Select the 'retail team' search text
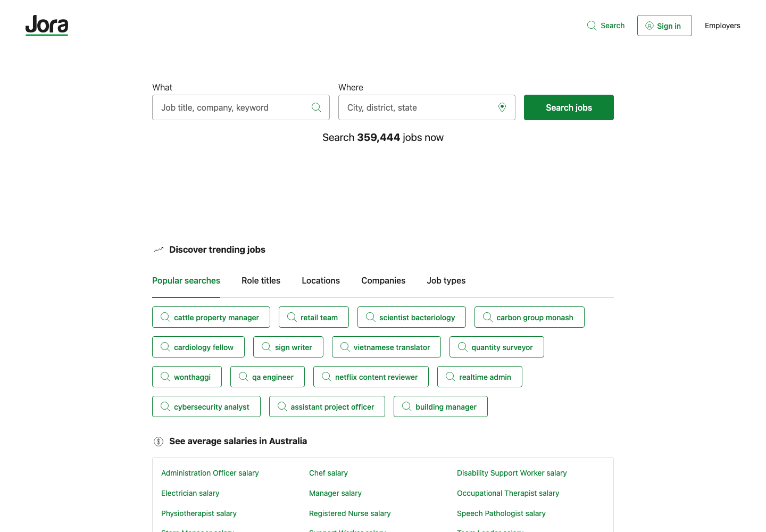Image resolution: width=766 pixels, height=532 pixels. pos(319,318)
